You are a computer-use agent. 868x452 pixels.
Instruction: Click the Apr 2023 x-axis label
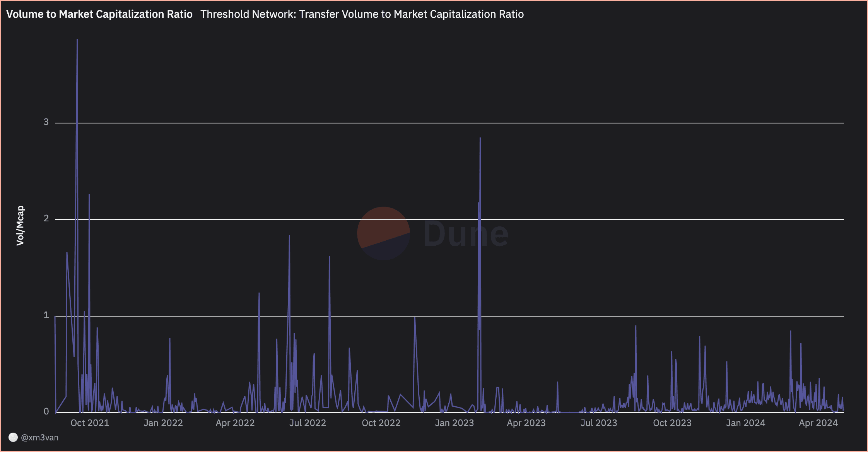tap(526, 423)
